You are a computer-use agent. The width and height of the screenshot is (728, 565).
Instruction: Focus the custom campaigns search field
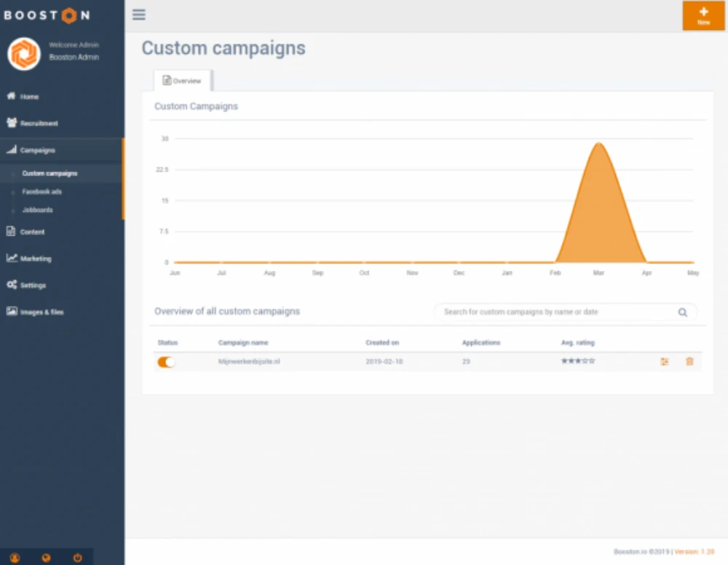(x=557, y=312)
